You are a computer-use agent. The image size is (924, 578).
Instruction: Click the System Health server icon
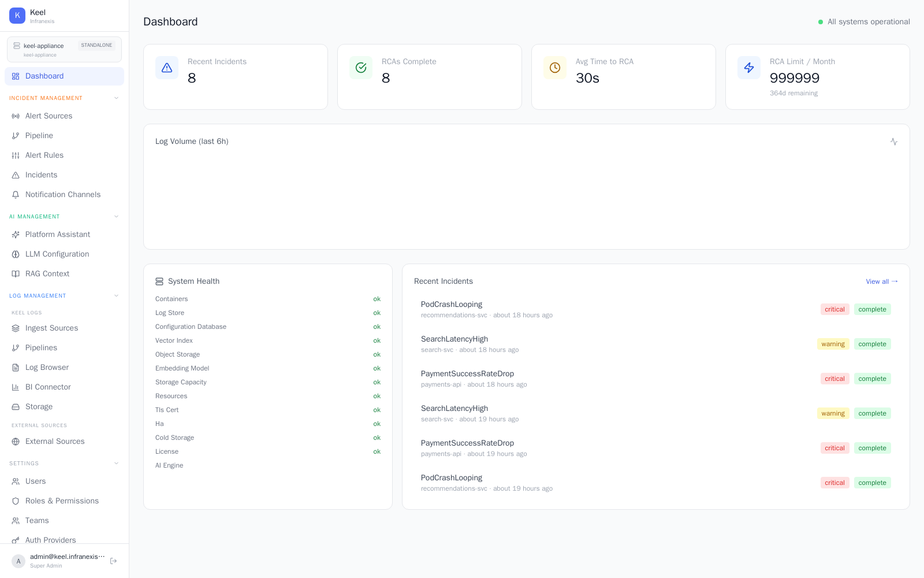159,281
